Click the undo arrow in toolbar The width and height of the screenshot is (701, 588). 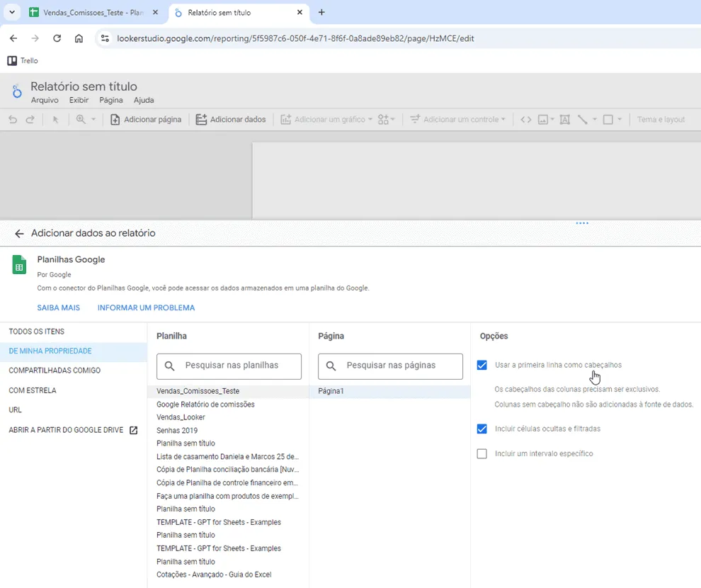click(13, 120)
